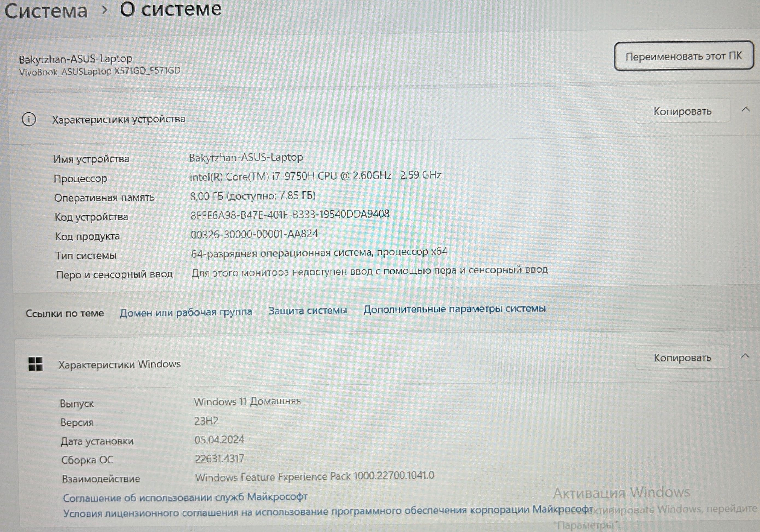Copy device specifications with Копировать
This screenshot has width=760, height=532.
pos(682,111)
